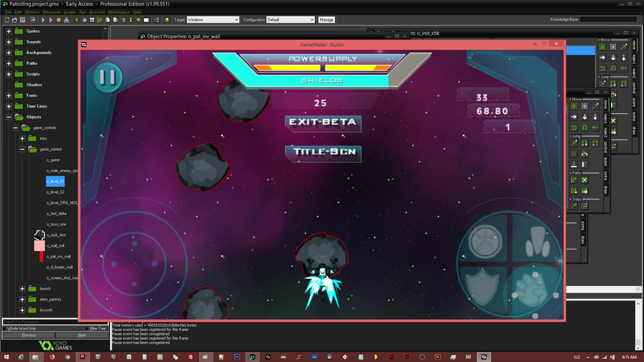
Task: Click the Save project disk icon
Action: (x=23, y=20)
